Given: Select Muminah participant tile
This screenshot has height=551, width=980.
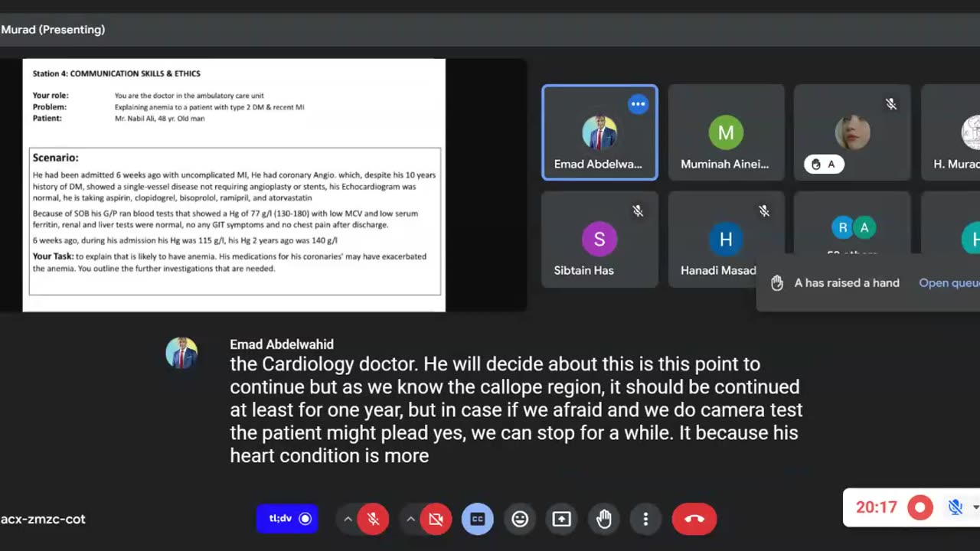Looking at the screenshot, I should pyautogui.click(x=726, y=132).
